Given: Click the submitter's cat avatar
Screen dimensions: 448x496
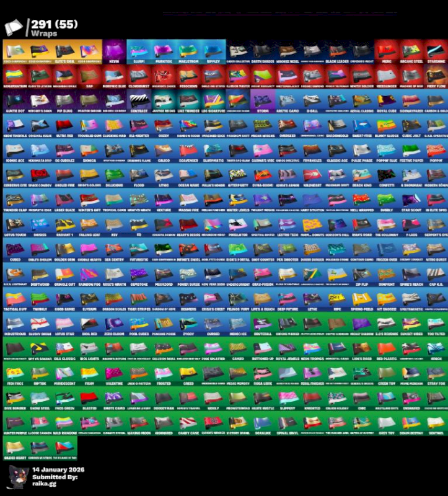Looking at the screenshot, I should [x=19, y=477].
